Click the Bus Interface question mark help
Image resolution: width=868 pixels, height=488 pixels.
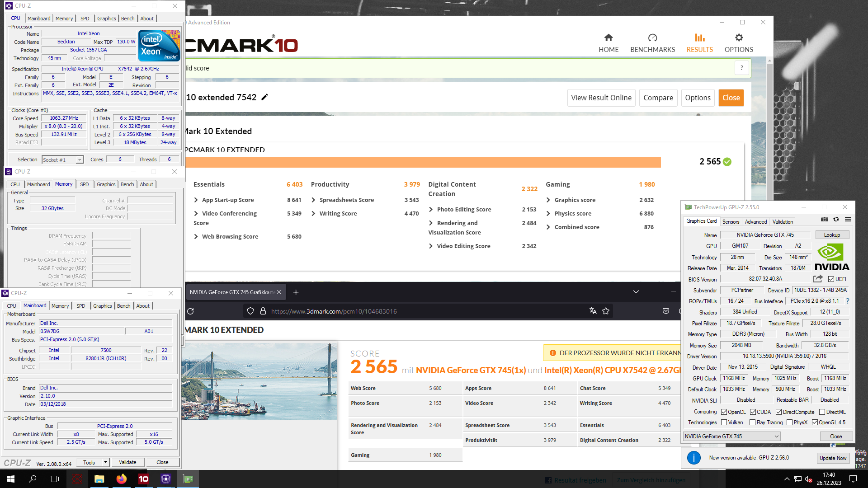coord(848,301)
